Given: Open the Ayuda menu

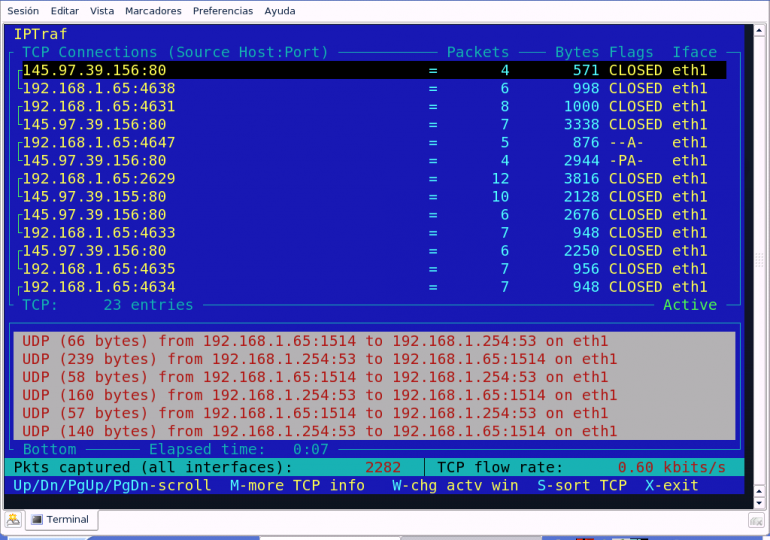Looking at the screenshot, I should point(280,11).
